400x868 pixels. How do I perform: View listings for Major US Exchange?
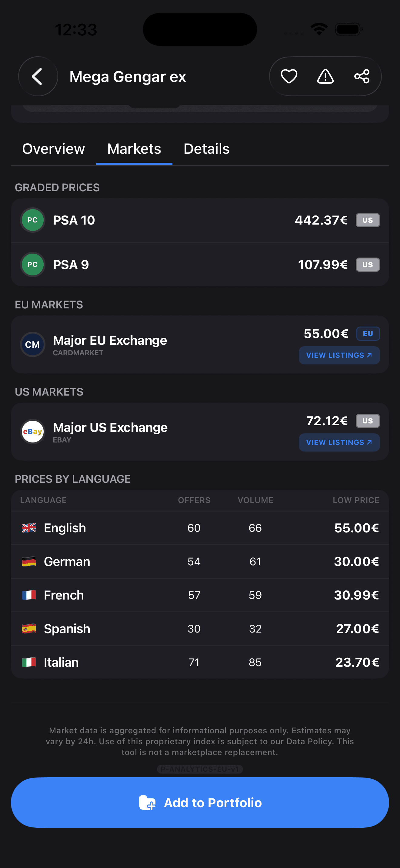click(x=339, y=442)
